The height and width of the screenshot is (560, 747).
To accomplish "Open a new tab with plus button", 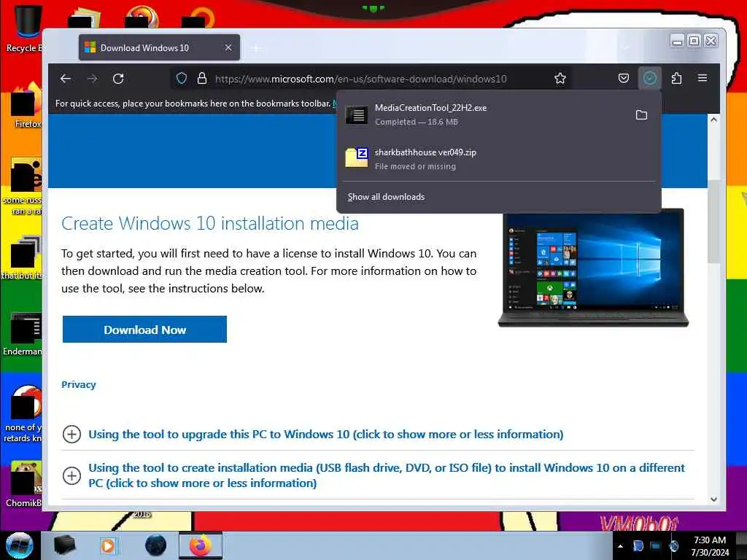I will (256, 48).
